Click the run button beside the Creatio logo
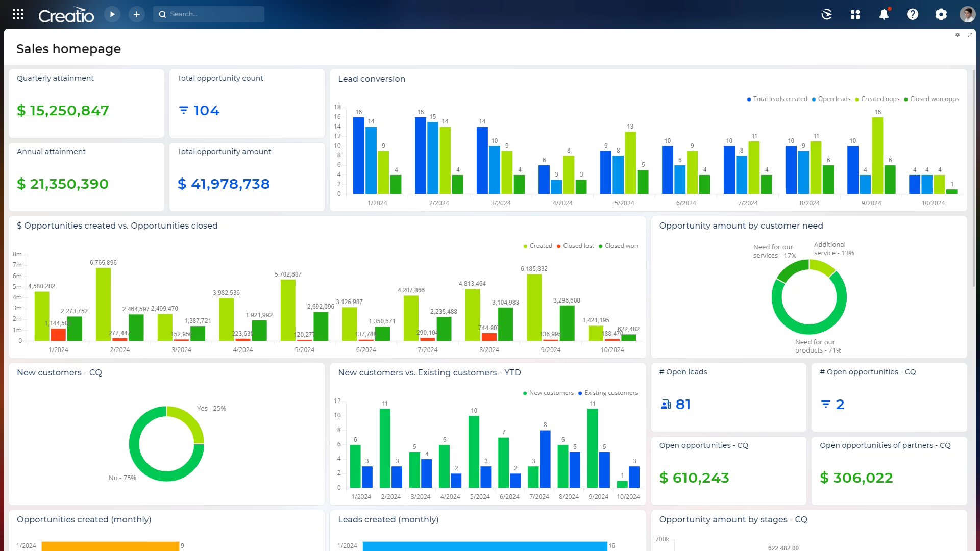The height and width of the screenshot is (551, 980). (x=112, y=14)
